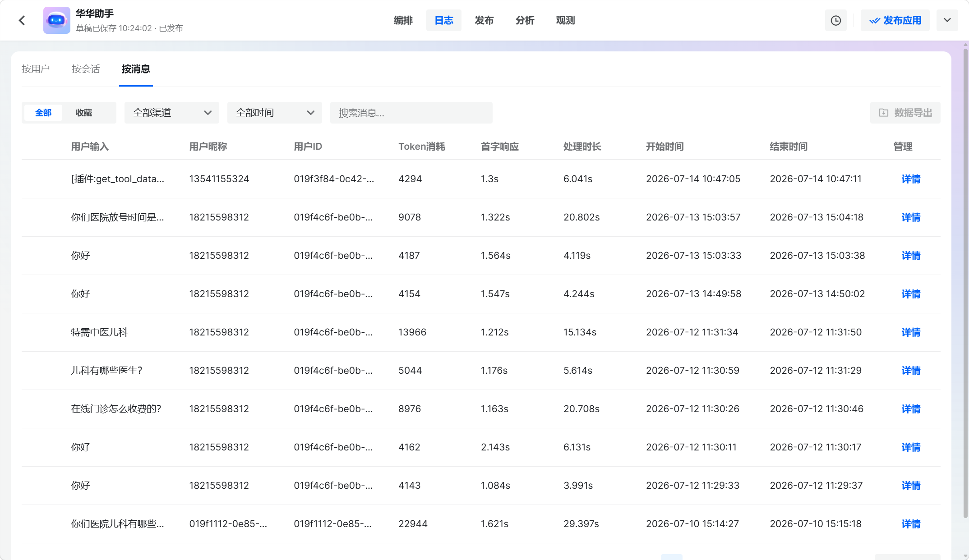Open the 发布 tab
Screen dimensions: 969x560
pyautogui.click(x=484, y=20)
